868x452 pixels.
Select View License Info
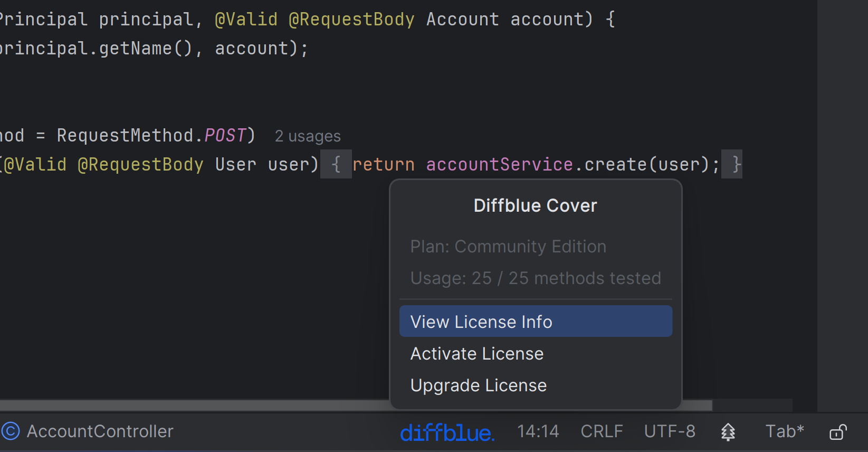tap(535, 322)
